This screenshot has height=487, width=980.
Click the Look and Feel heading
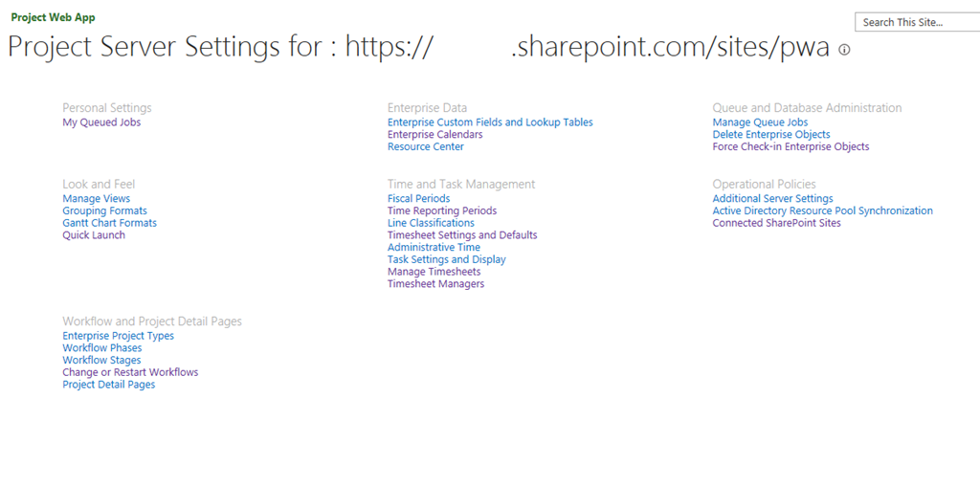(x=99, y=185)
